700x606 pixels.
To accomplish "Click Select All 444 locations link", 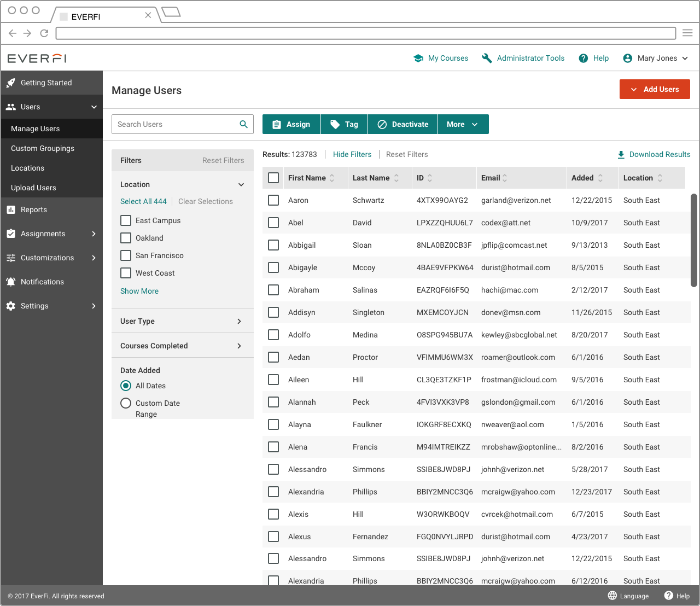I will 143,202.
